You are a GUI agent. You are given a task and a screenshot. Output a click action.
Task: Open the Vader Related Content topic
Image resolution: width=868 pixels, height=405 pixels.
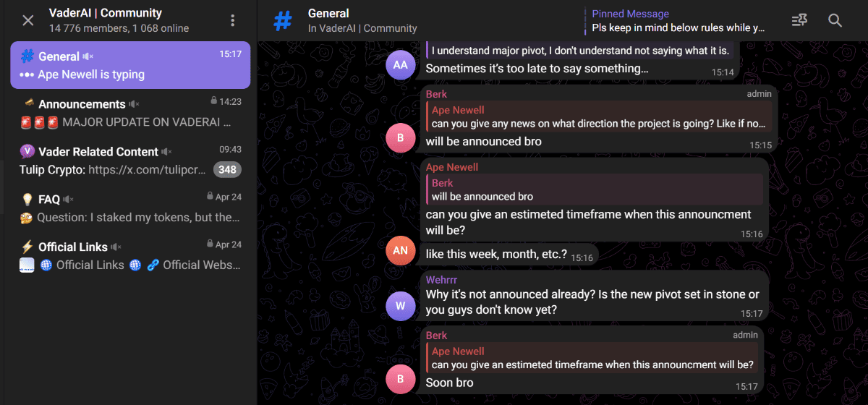(130, 161)
